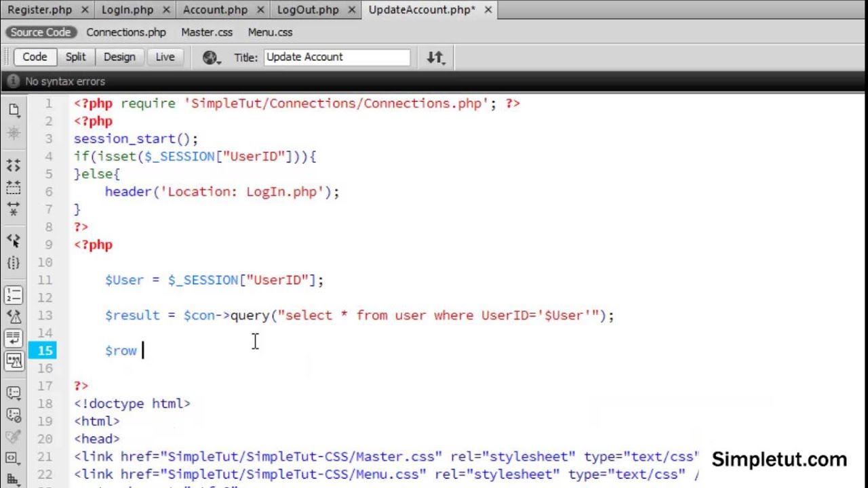Close the LogOut.php tab

click(351, 9)
